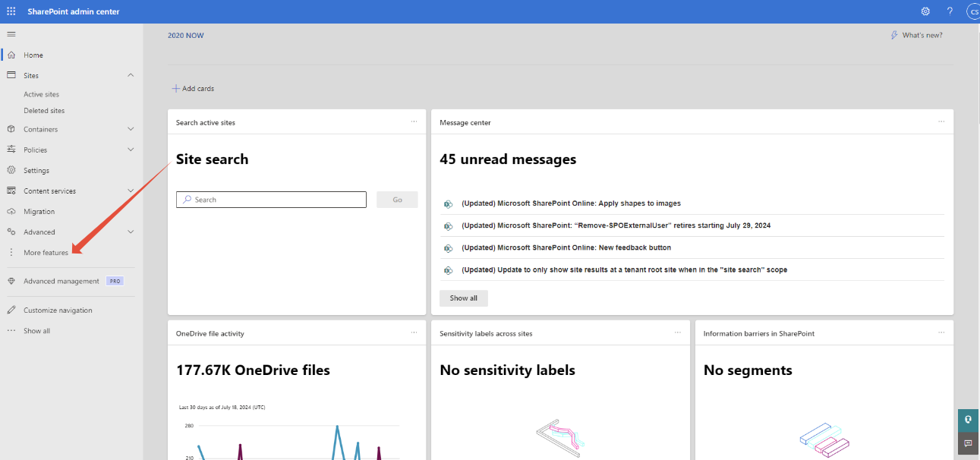The height and width of the screenshot is (460, 980).
Task: Expand the Content services chevron
Action: pyautogui.click(x=131, y=191)
